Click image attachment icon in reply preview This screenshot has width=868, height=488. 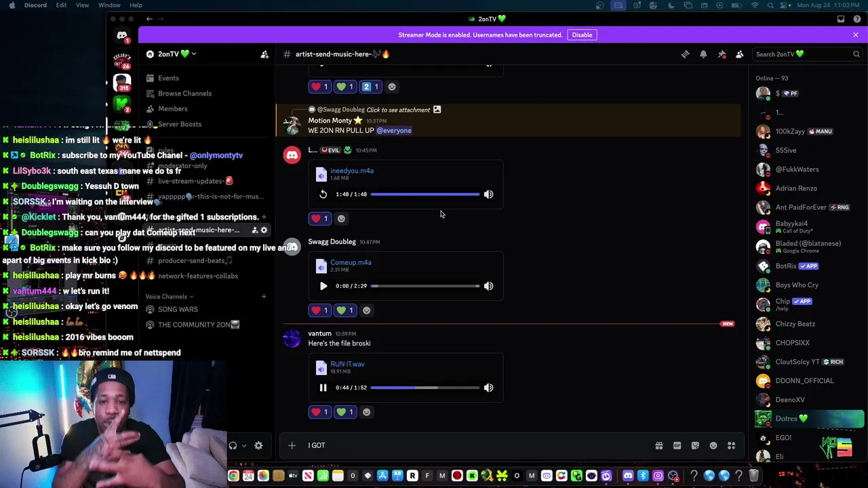pyautogui.click(x=437, y=110)
